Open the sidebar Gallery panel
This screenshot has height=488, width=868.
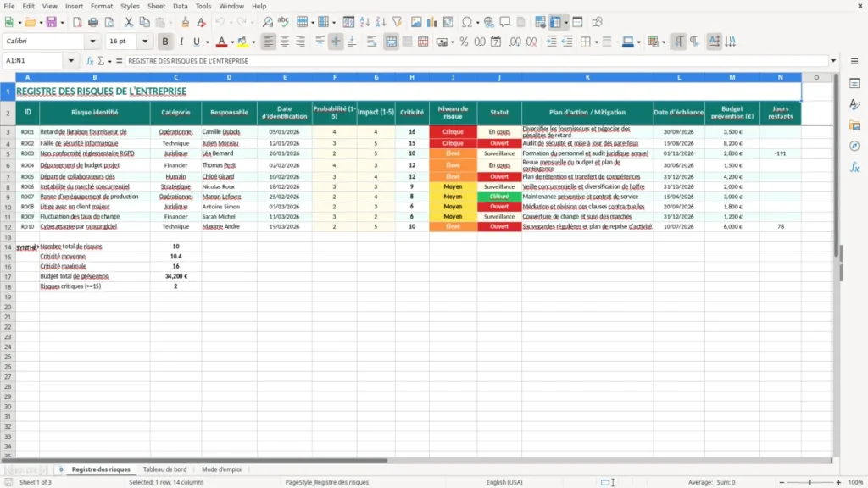point(854,125)
